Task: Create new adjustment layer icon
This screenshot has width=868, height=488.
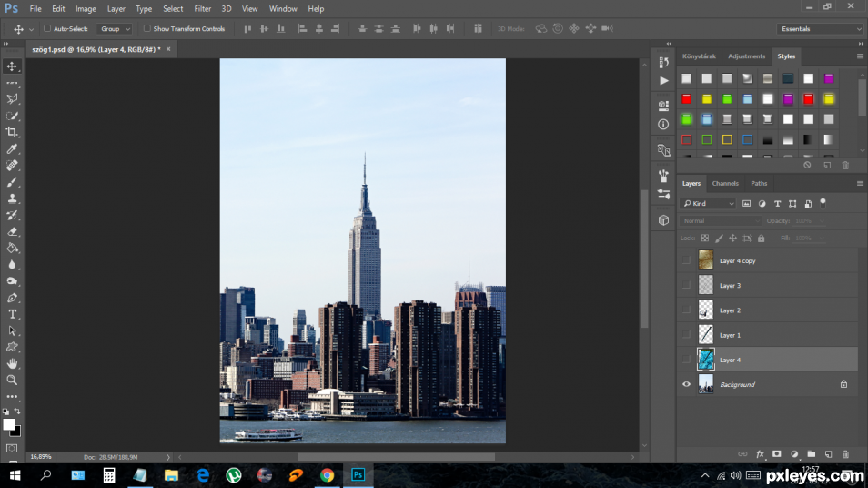Action: pyautogui.click(x=794, y=454)
